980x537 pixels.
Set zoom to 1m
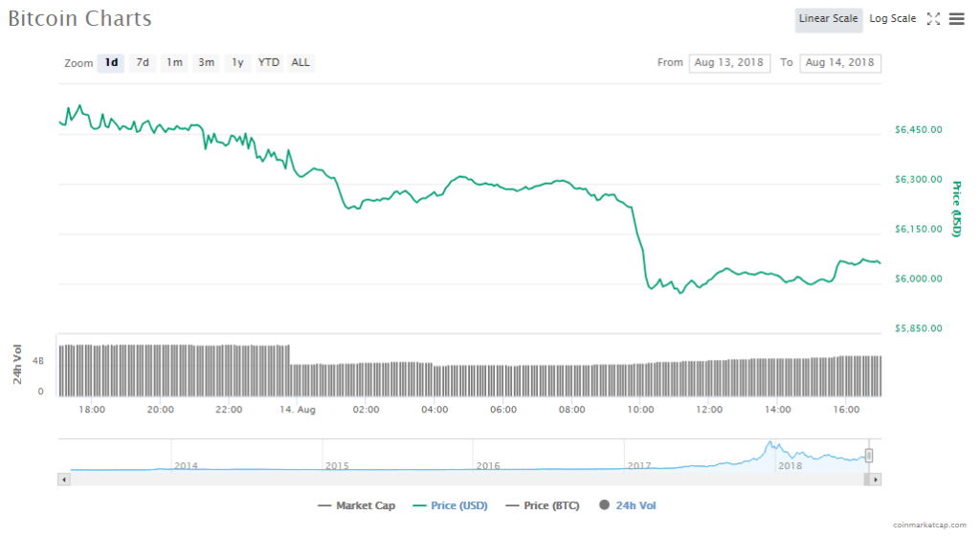[x=174, y=63]
